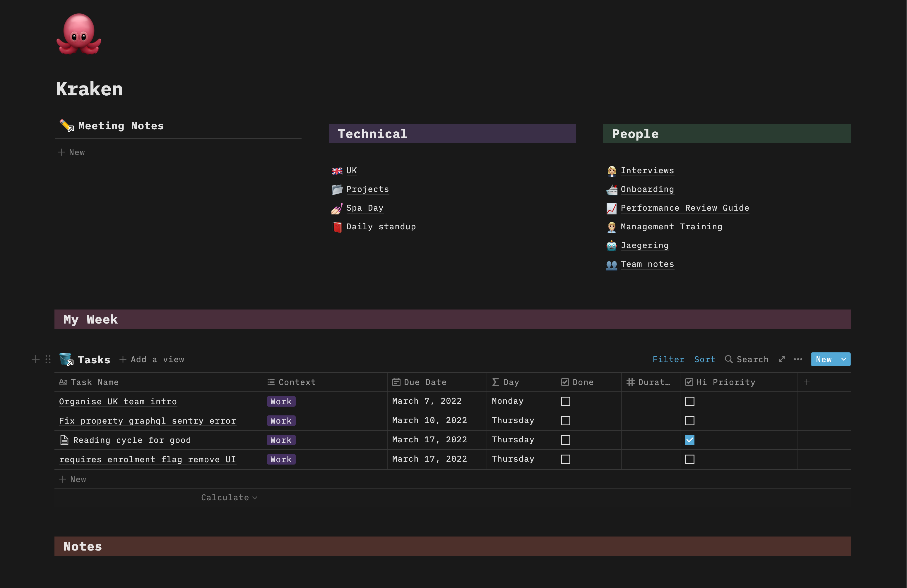907x588 pixels.
Task: Click the plus icon left of the Tasks handle
Action: pos(35,359)
